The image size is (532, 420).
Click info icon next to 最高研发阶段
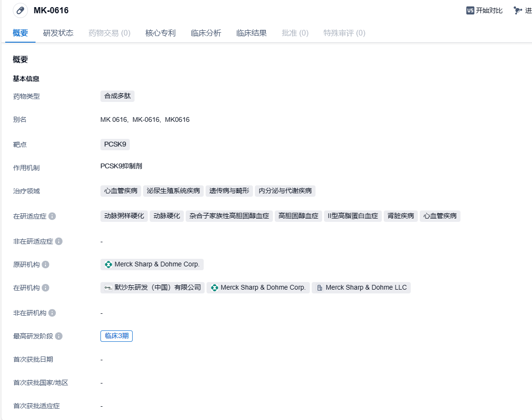point(59,336)
